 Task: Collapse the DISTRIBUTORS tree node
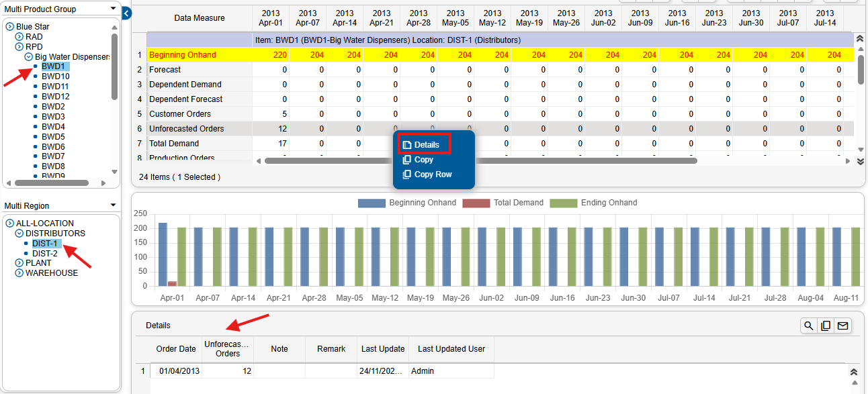tap(19, 234)
